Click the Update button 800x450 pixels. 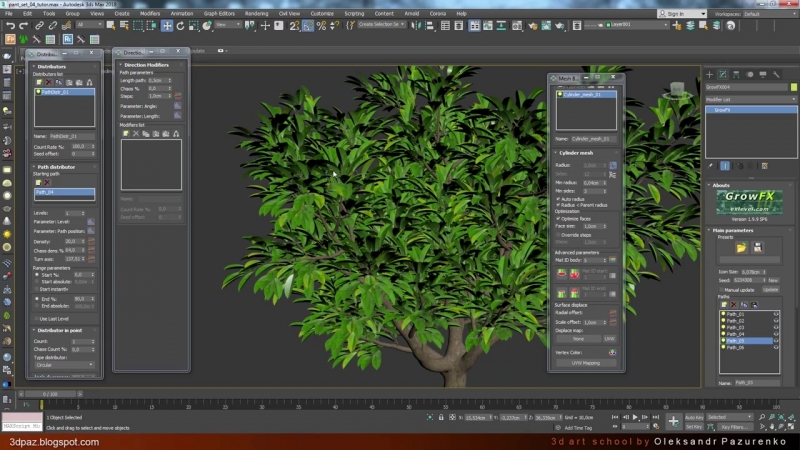point(770,290)
